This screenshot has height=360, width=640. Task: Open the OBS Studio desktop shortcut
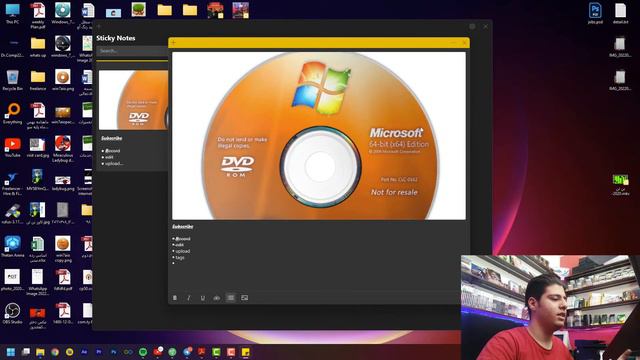pos(12,313)
